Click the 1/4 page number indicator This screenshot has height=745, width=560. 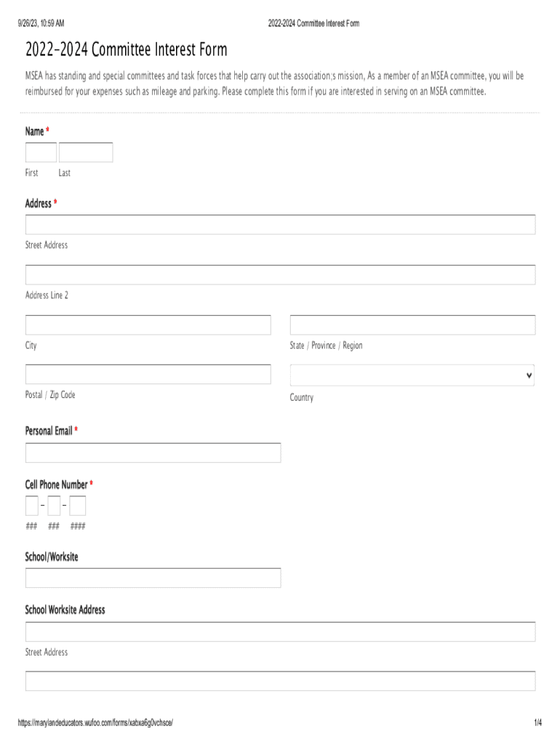537,722
